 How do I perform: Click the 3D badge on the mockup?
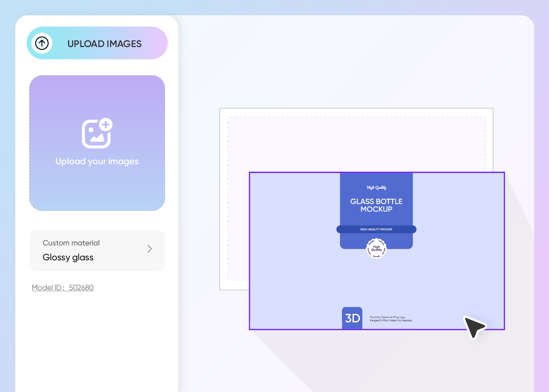pyautogui.click(x=352, y=318)
